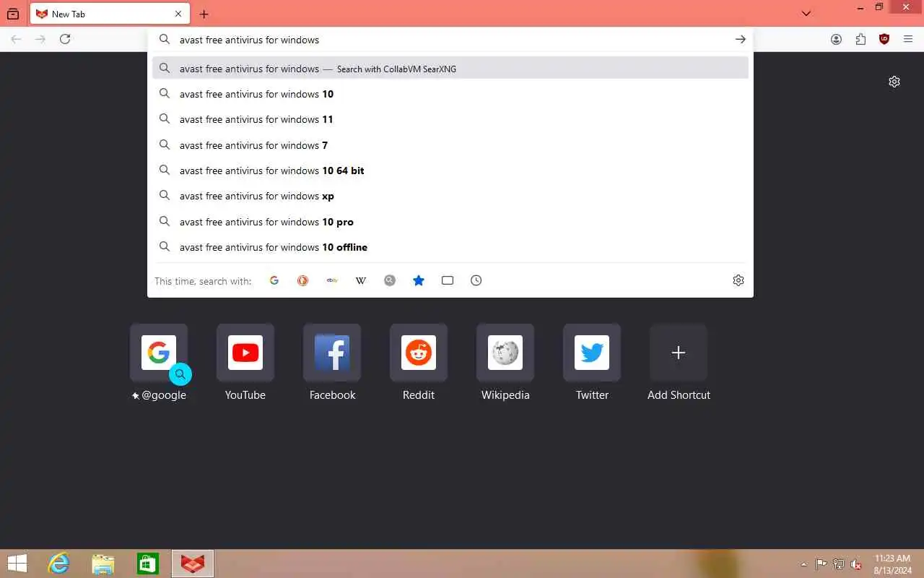The image size is (924, 578).
Task: Select suggestion ending with 10 64 bit
Action: pyautogui.click(x=450, y=171)
